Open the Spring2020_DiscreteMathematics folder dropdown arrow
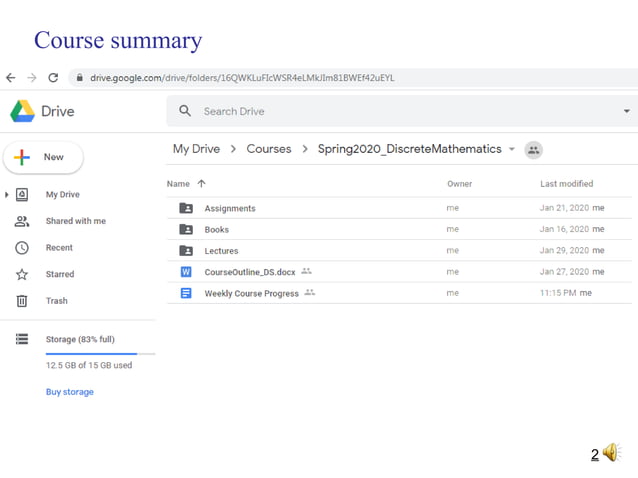638x478 pixels. (x=512, y=149)
